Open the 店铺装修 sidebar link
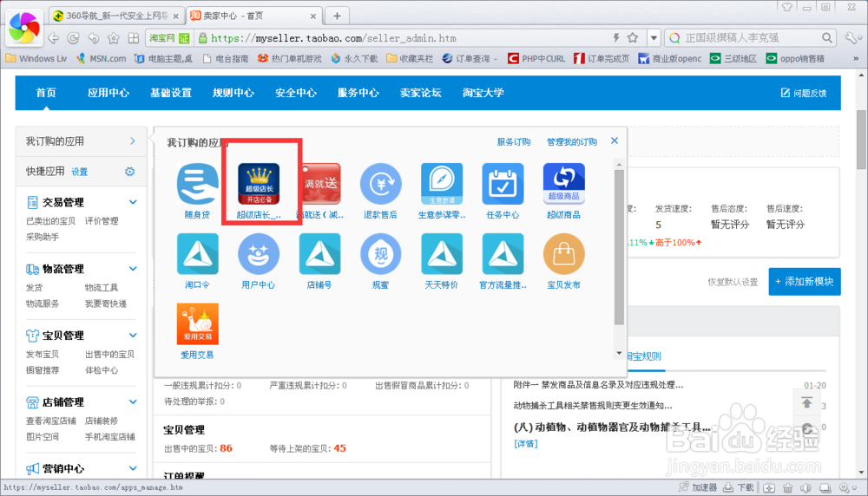The height and width of the screenshot is (496, 868). (x=102, y=421)
